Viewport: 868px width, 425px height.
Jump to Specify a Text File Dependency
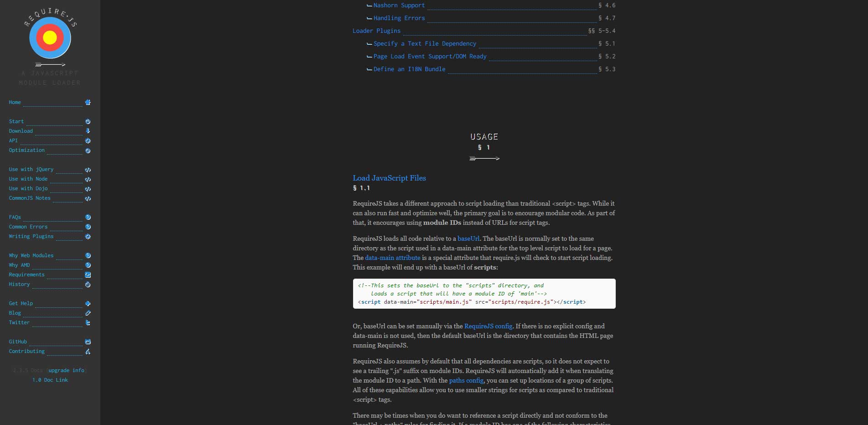425,44
